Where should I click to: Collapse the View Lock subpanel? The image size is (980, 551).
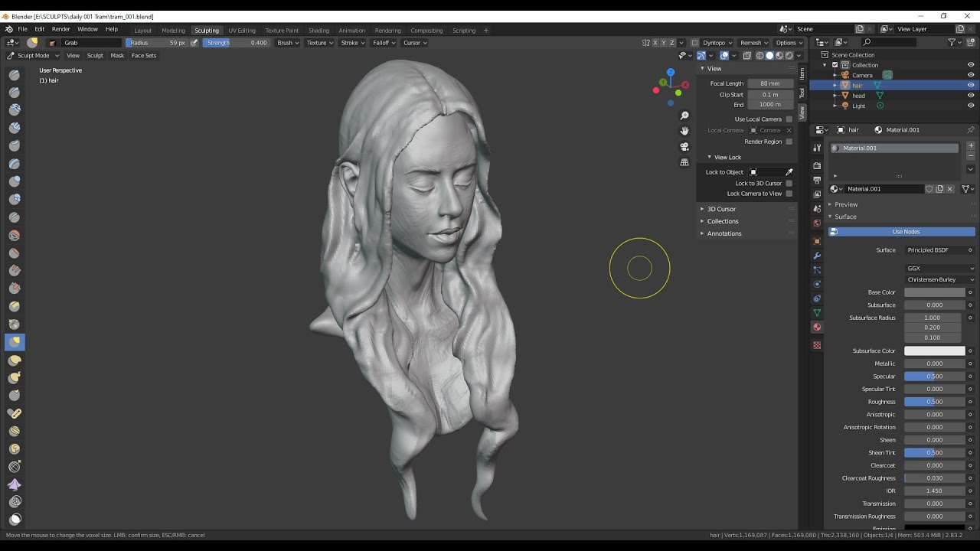(727, 158)
